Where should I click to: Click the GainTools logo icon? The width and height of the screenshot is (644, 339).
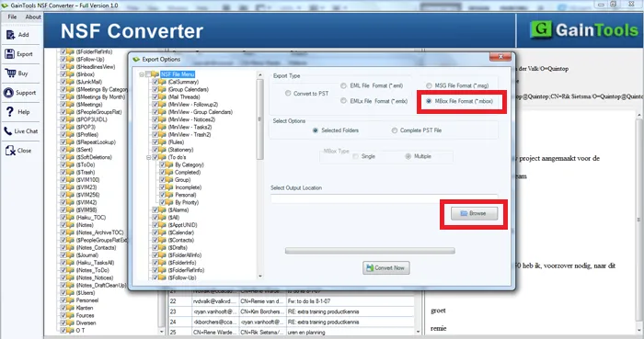(x=541, y=29)
